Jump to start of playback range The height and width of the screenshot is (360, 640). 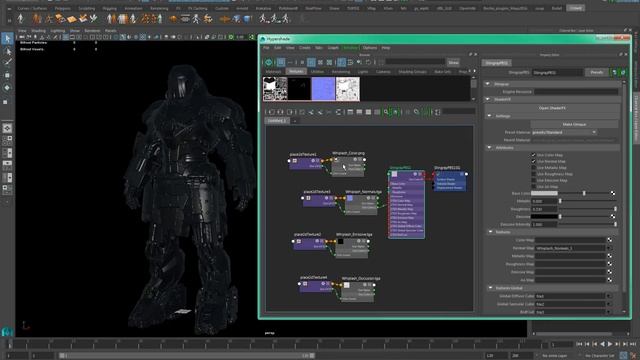coord(580,344)
